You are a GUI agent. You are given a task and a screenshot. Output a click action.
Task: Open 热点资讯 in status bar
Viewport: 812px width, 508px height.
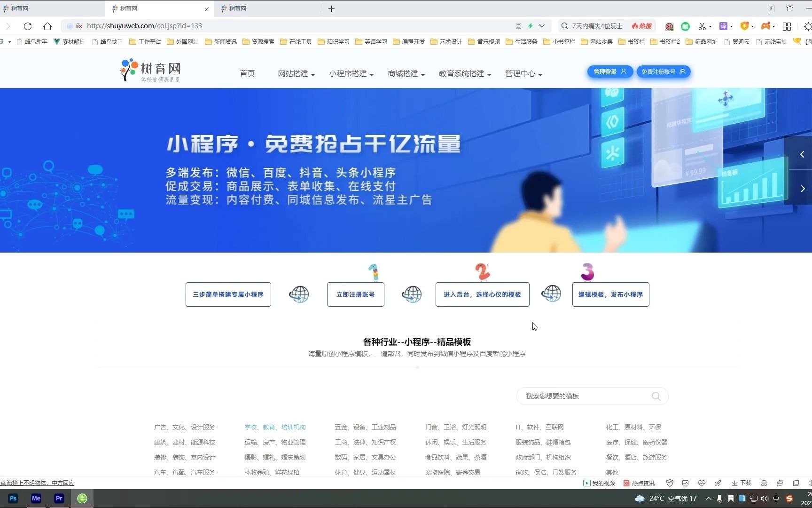pos(639,483)
